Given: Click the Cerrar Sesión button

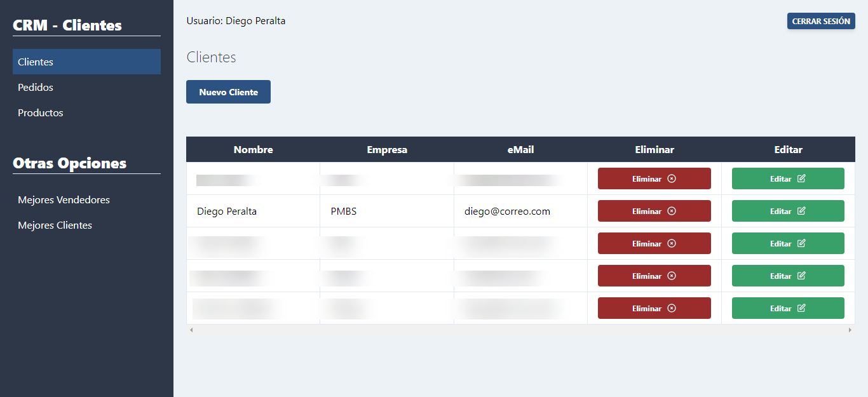Looking at the screenshot, I should click(821, 21).
